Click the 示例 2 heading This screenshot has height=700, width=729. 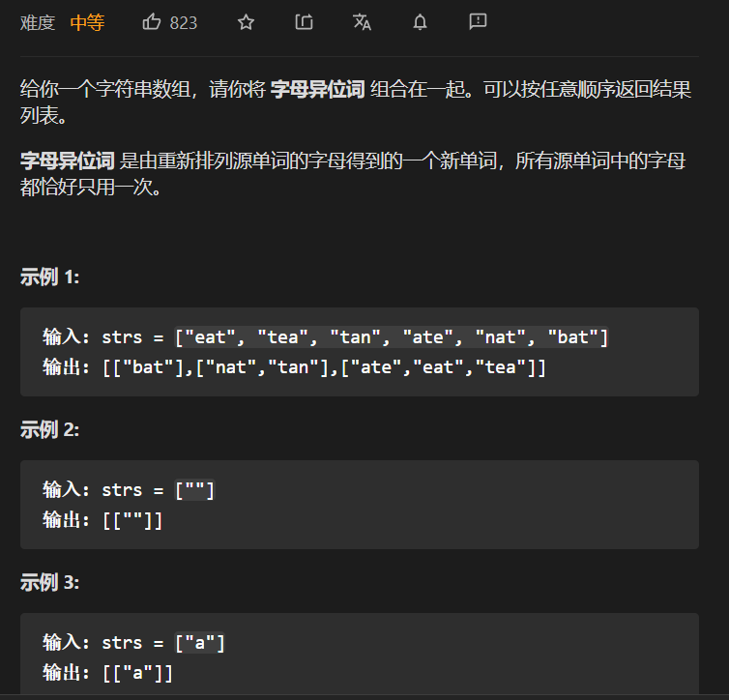(49, 429)
